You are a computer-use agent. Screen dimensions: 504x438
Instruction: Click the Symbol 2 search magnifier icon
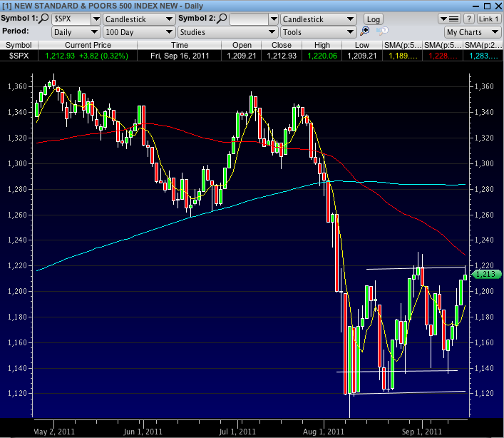point(222,19)
